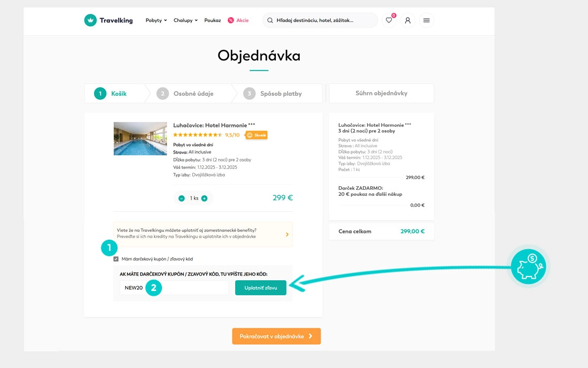Open Luhačovice: Hotel Harmonie title link
Viewport: 588px width, 368px height.
pos(214,125)
